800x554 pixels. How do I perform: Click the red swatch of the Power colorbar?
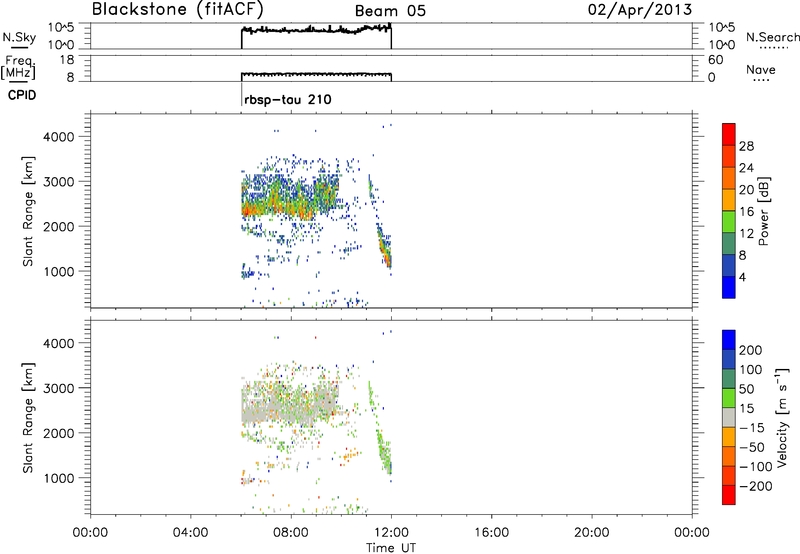(729, 135)
